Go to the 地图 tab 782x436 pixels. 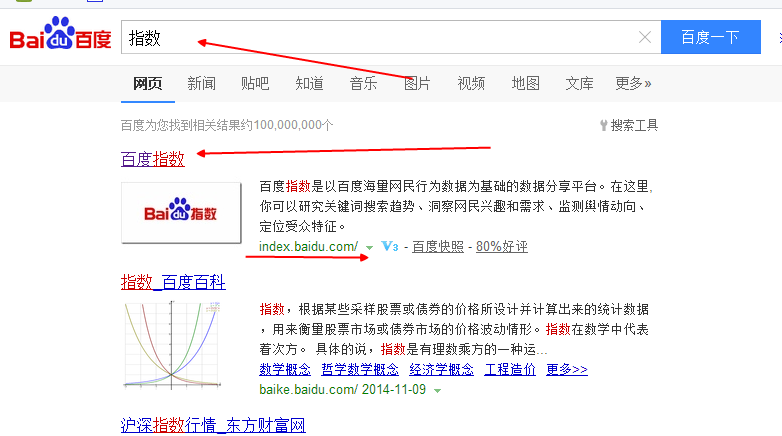tap(525, 83)
